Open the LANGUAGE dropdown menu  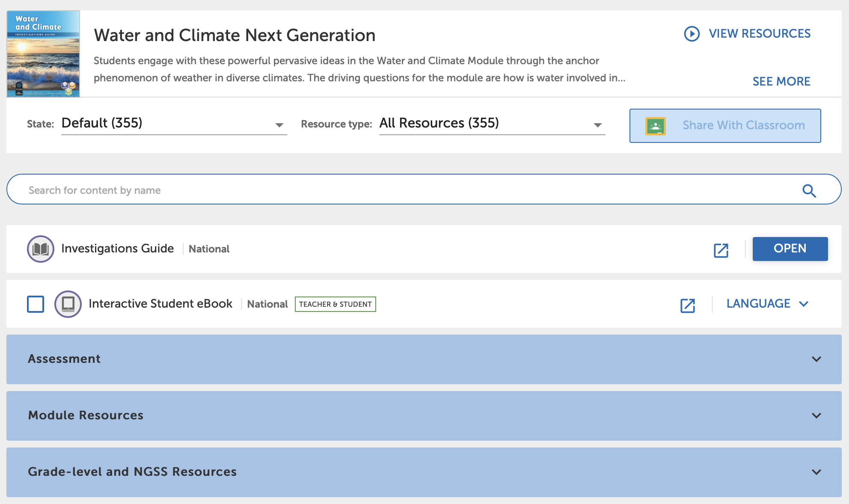[x=767, y=304]
